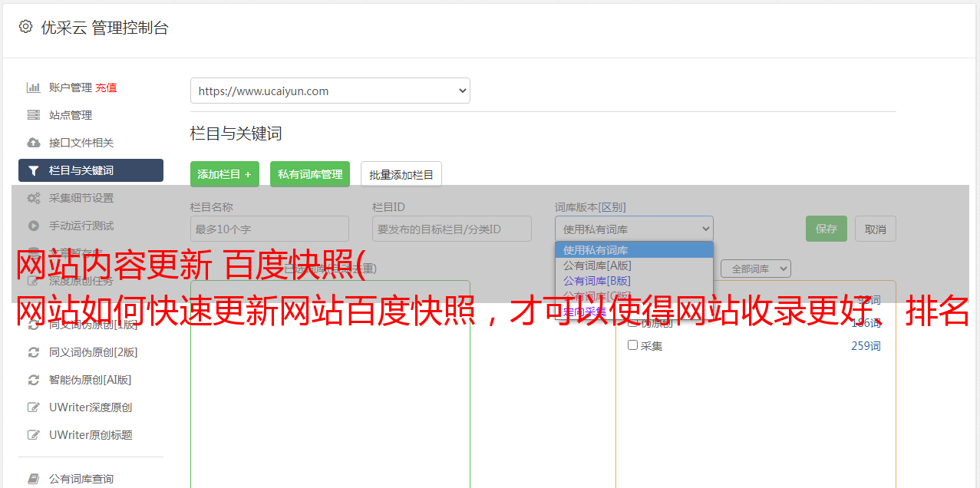Click the book icon for 公有词库查询
980x488 pixels.
[33, 479]
